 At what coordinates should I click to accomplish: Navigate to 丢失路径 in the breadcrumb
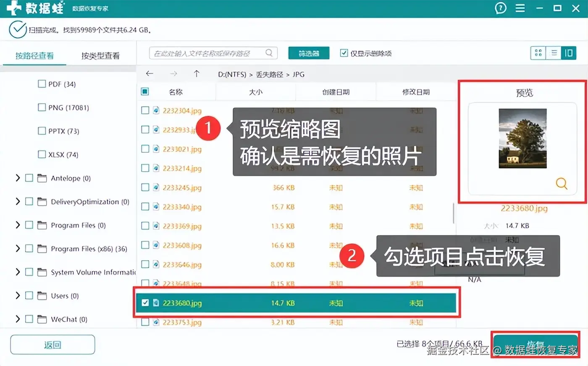[269, 74]
